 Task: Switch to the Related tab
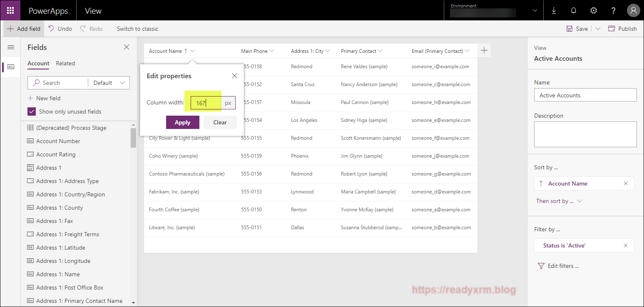pyautogui.click(x=65, y=63)
